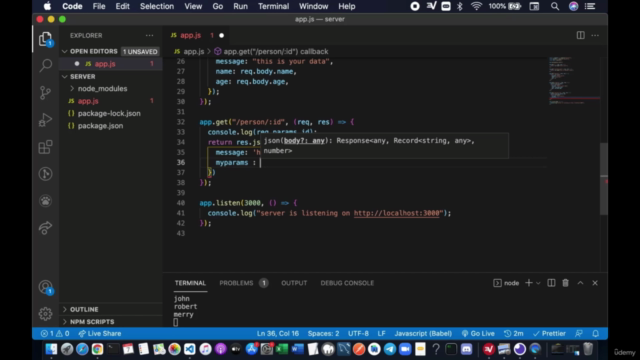
Task: Click the app.get callback breadcrumb
Action: click(271, 51)
